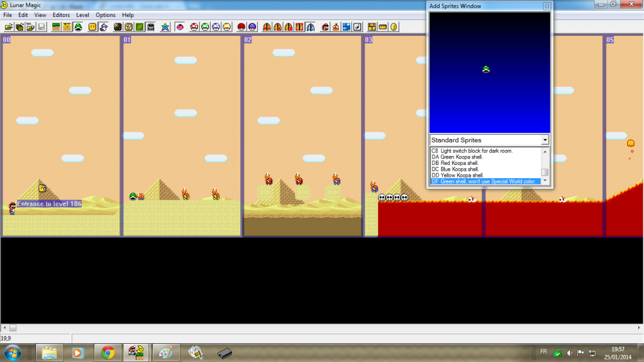
Task: Open the Level menu
Action: pyautogui.click(x=82, y=15)
